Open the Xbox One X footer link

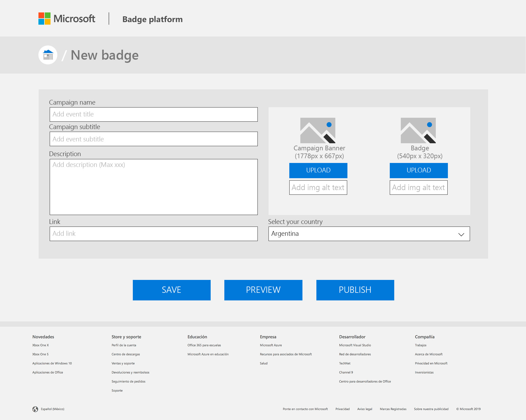coord(41,345)
